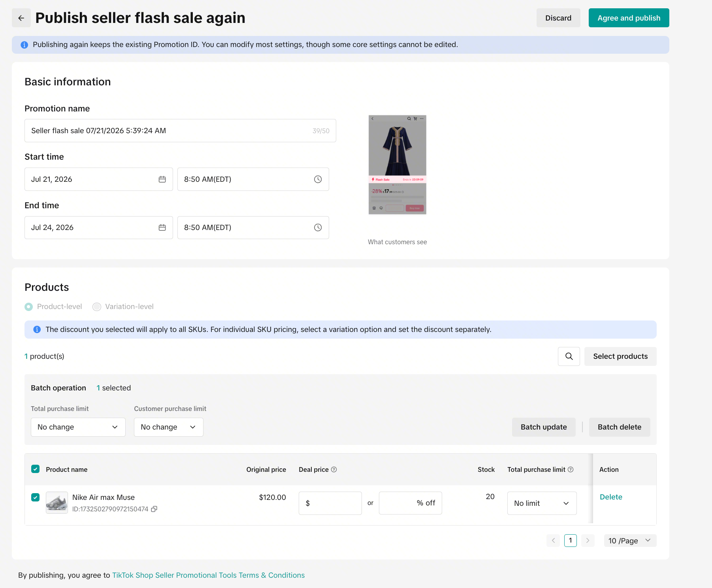Show Deal price help tooltip icon
The image size is (712, 588).
click(x=334, y=469)
